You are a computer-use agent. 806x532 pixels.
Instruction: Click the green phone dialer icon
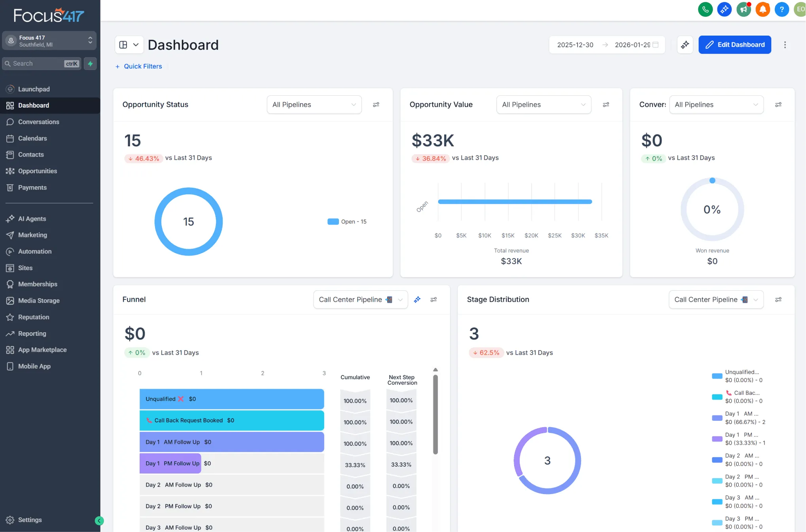705,9
